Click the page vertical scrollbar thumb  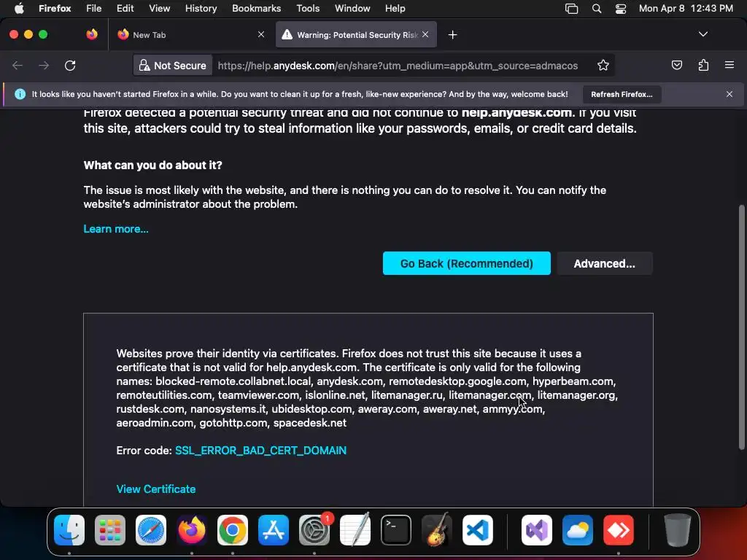(741, 327)
